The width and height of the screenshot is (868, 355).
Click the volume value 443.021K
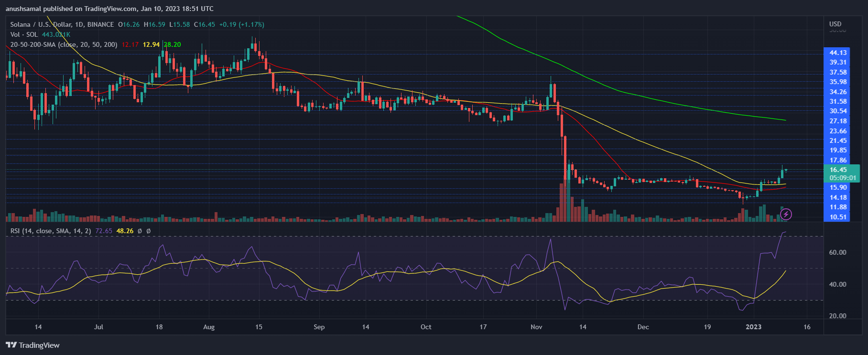click(56, 34)
